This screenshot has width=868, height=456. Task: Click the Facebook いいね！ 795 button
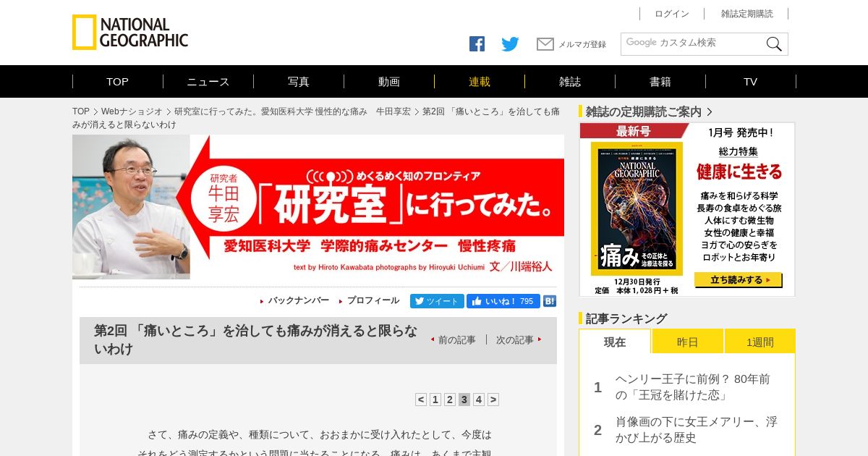(x=503, y=301)
